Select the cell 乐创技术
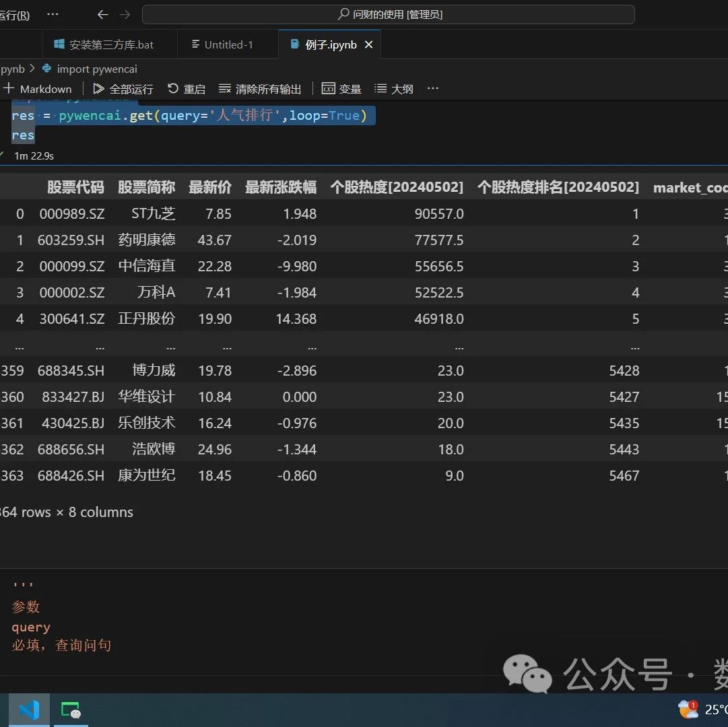The image size is (728, 727). pos(146,423)
